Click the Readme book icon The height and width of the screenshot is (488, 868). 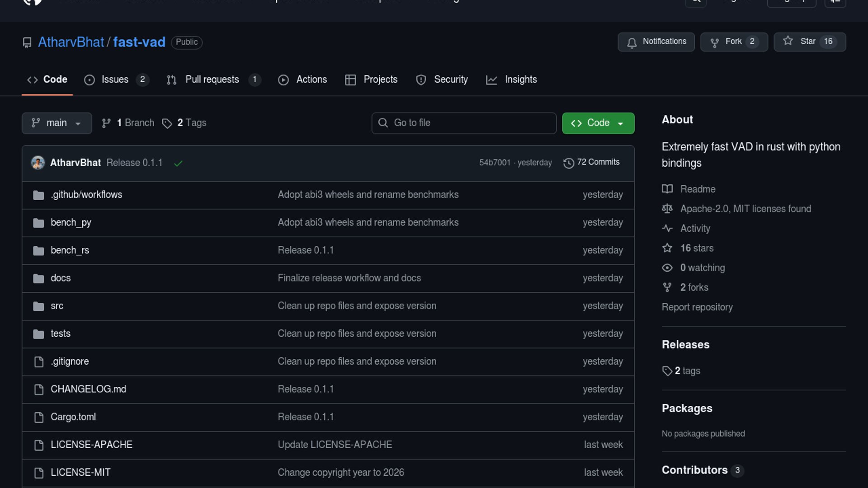tap(667, 189)
